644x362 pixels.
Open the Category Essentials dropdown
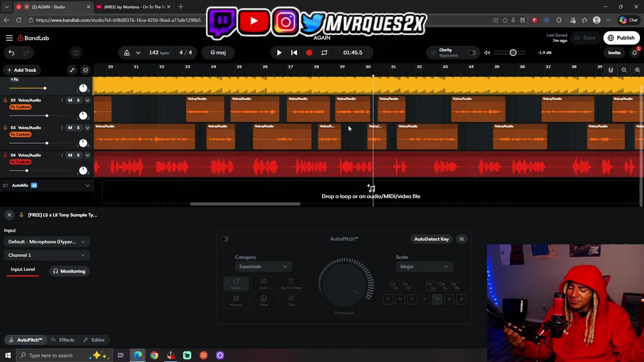point(263,266)
